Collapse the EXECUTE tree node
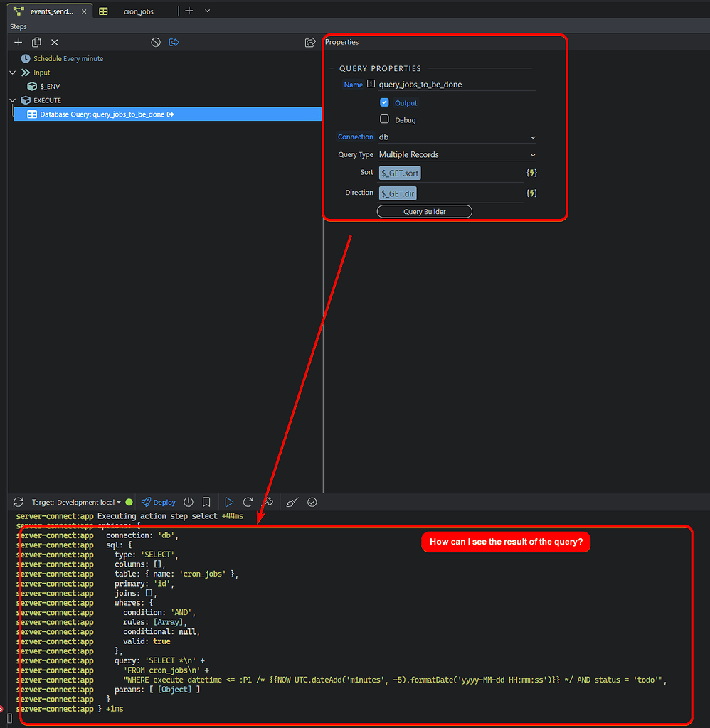This screenshot has height=728, width=710. [x=12, y=100]
